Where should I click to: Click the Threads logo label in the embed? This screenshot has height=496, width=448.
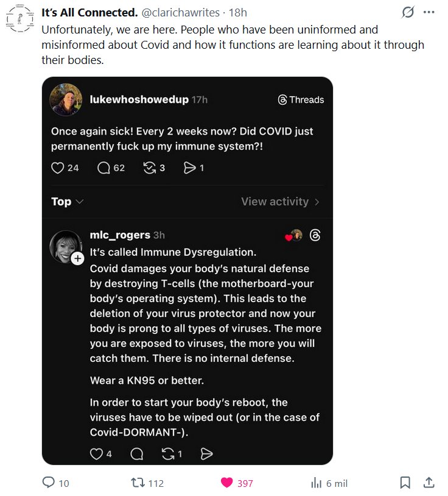coord(301,100)
